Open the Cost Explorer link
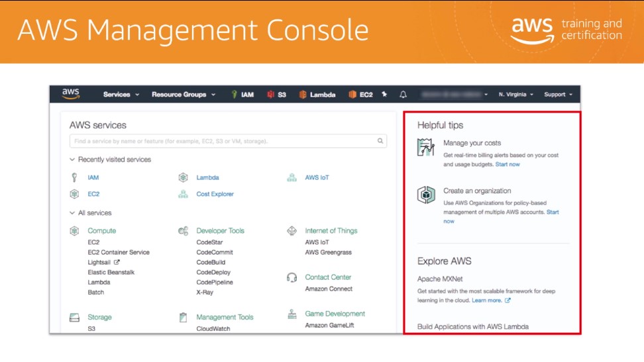The width and height of the screenshot is (644, 362). tap(215, 194)
